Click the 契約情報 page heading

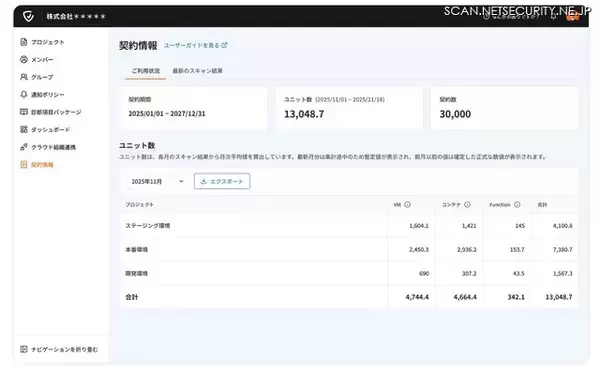138,46
